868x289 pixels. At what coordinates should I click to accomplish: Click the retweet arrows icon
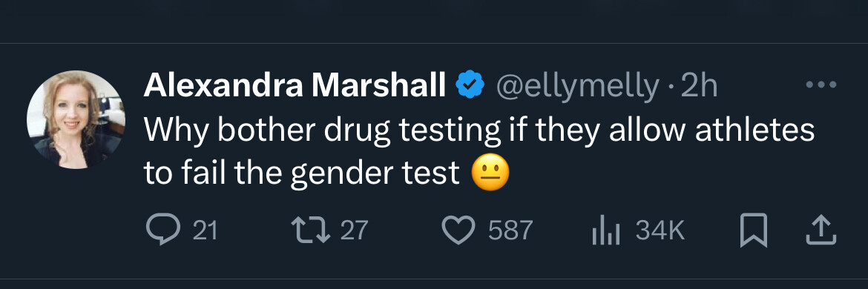(311, 230)
